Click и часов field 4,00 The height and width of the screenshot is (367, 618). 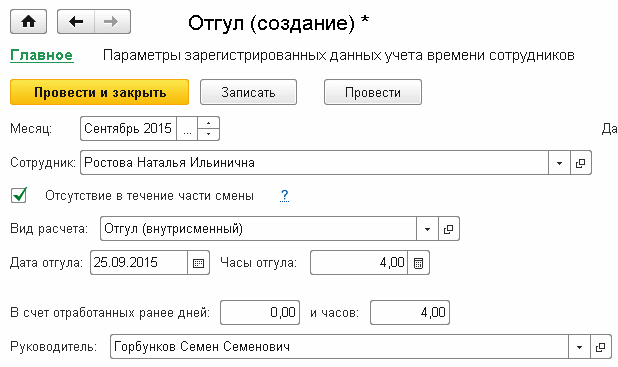click(x=410, y=313)
